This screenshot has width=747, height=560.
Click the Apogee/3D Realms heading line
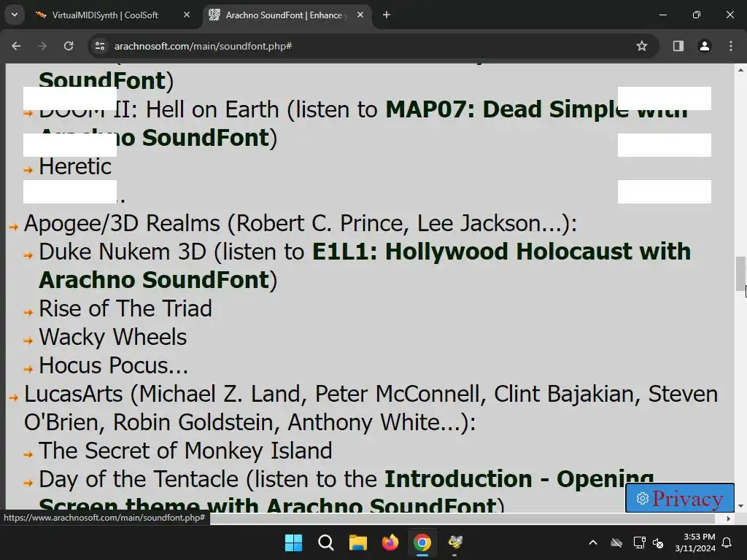(300, 223)
